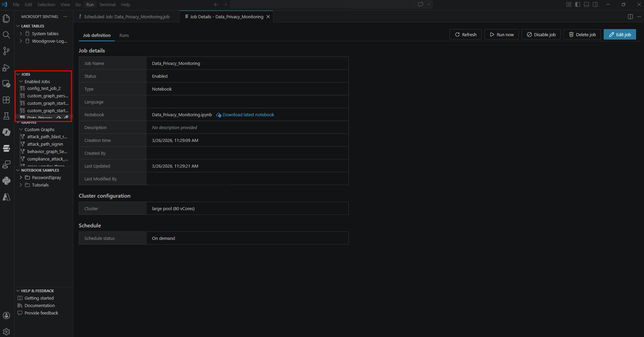Open the Python extension icon
This screenshot has height=337, width=644.
6,181
